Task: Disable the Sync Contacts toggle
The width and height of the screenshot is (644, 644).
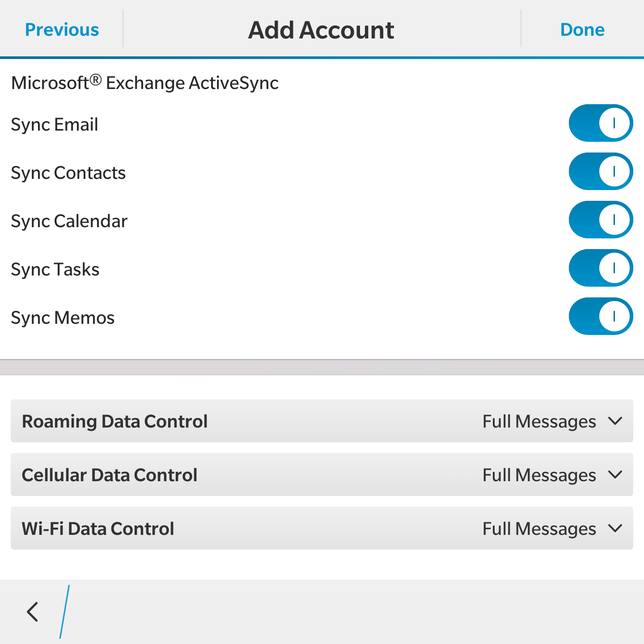Action: [x=601, y=171]
